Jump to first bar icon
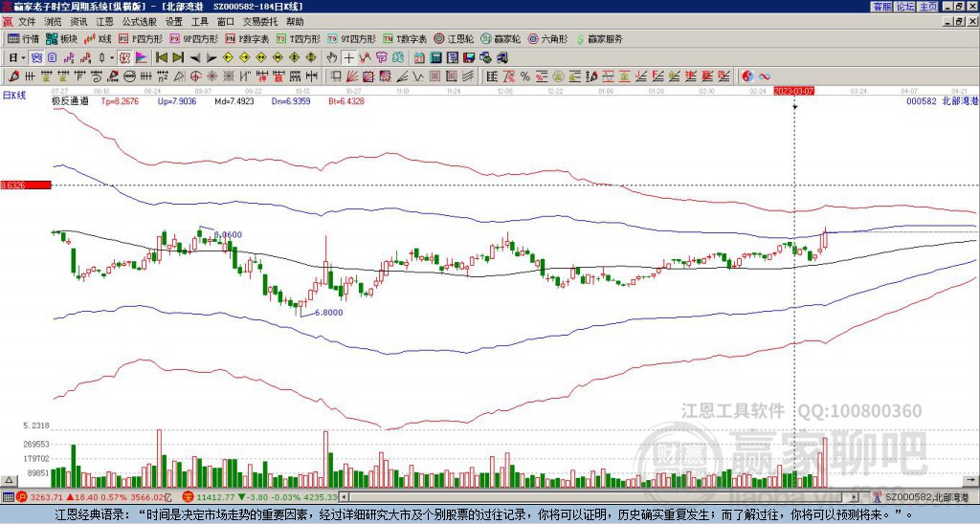Screen dimensions: 980x524 click(162, 58)
